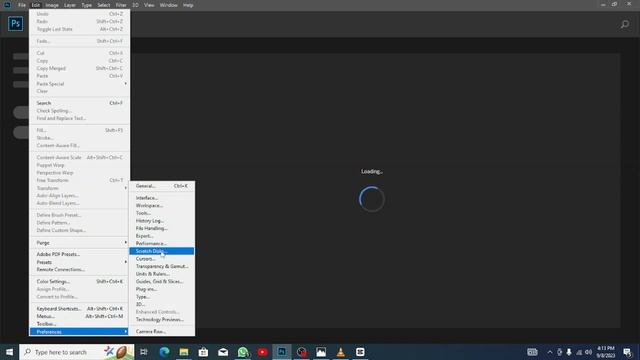Open the Layer menu
The height and width of the screenshot is (360, 640).
tap(70, 5)
